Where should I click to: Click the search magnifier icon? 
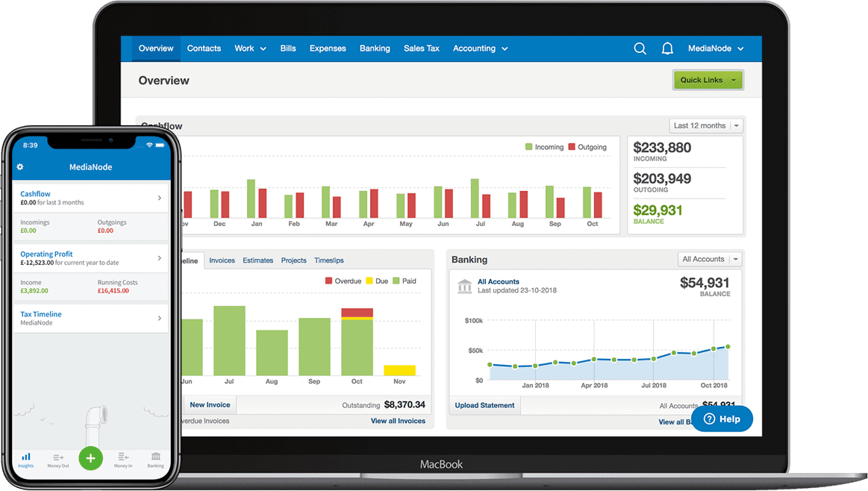pyautogui.click(x=640, y=49)
